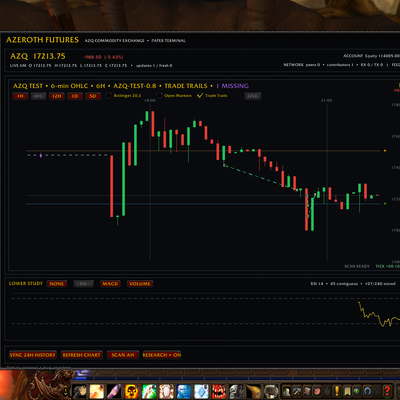Set lower study to VOLUME
Viewport: 400px width, 400px height.
click(140, 284)
